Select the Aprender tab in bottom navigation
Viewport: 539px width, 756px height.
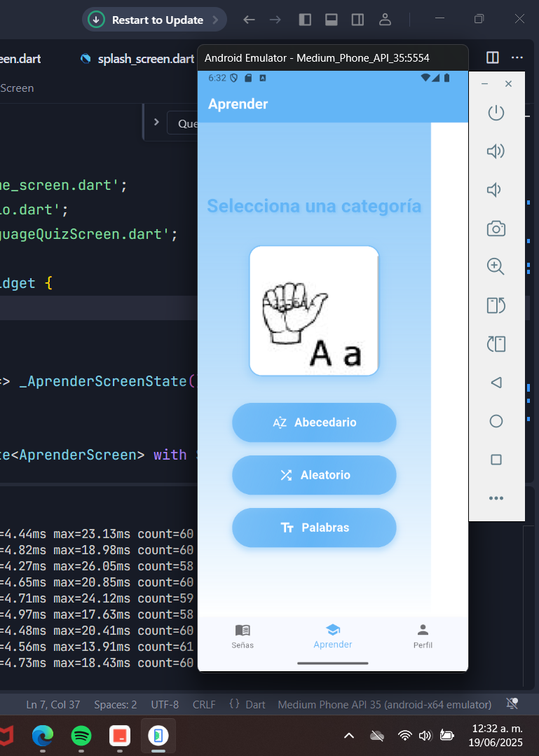pyautogui.click(x=333, y=636)
